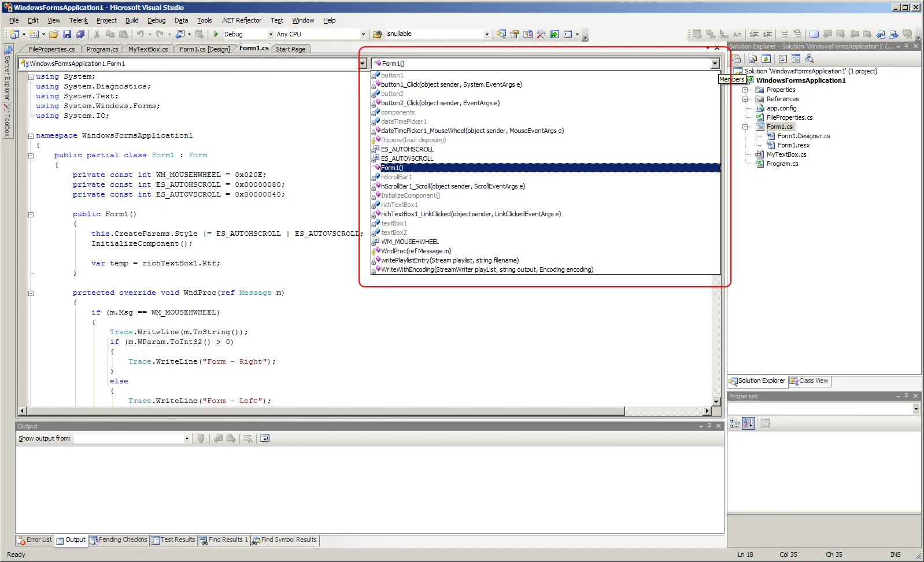Image resolution: width=924 pixels, height=562 pixels.
Task: Click View Class Diagram icon in Solution Explorer
Action: click(x=809, y=58)
